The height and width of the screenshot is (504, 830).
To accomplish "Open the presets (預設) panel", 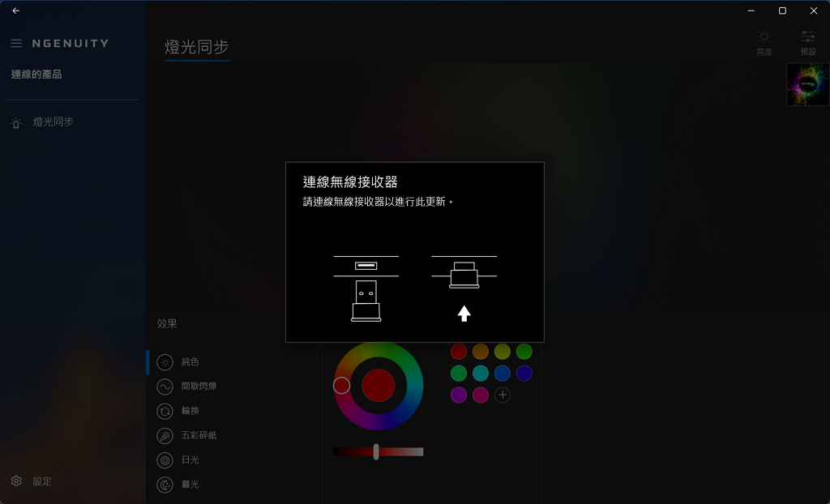I will click(x=808, y=43).
